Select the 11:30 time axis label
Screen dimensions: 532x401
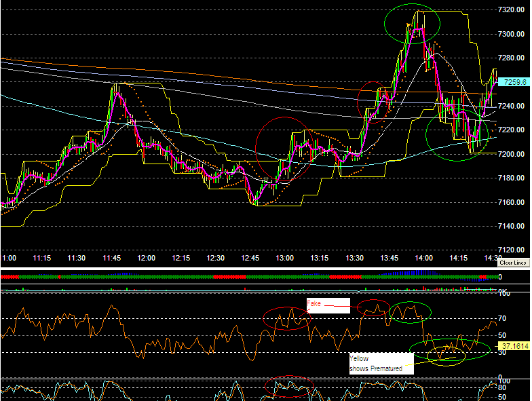[x=76, y=258]
